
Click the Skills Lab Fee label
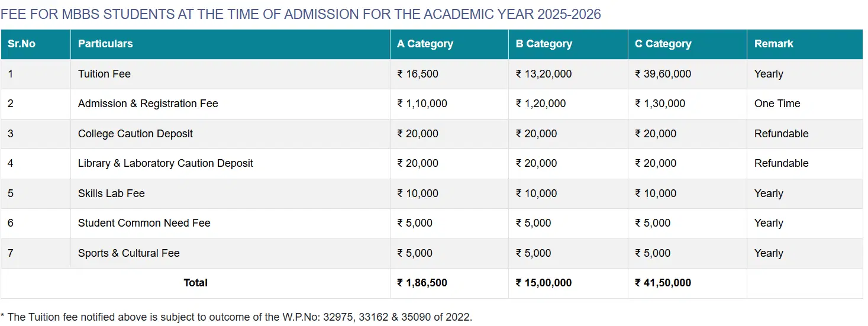[x=111, y=193]
